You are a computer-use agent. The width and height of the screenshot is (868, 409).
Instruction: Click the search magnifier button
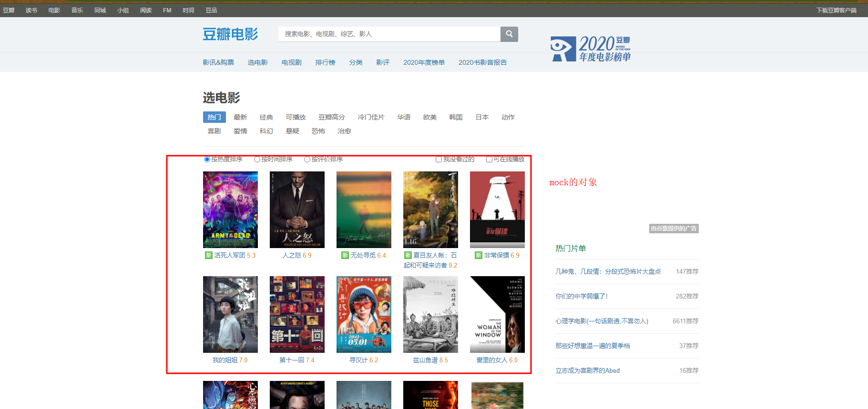tap(509, 34)
